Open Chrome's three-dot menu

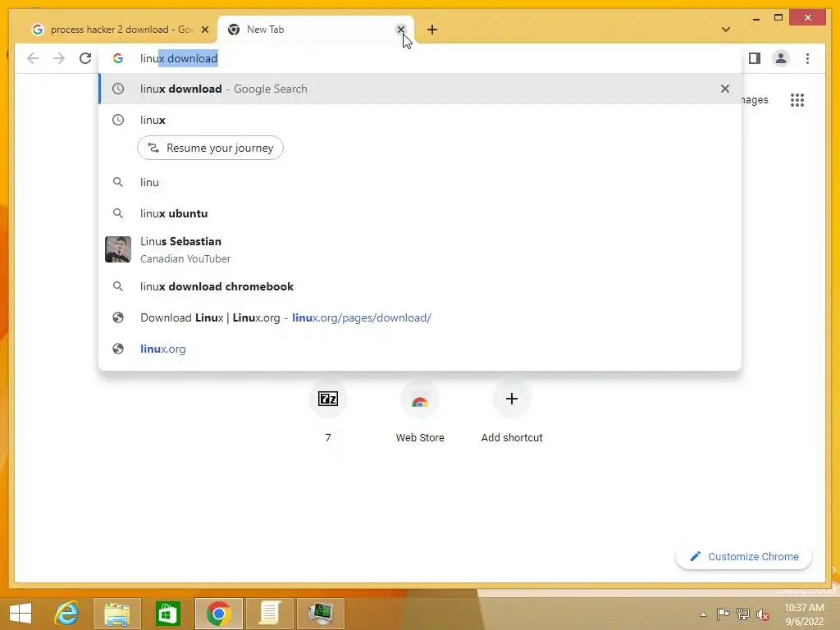[807, 58]
